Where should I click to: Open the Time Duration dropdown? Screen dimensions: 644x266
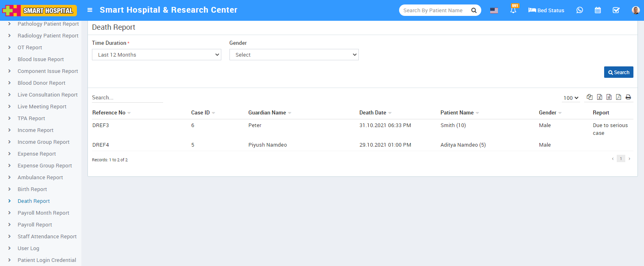[156, 55]
